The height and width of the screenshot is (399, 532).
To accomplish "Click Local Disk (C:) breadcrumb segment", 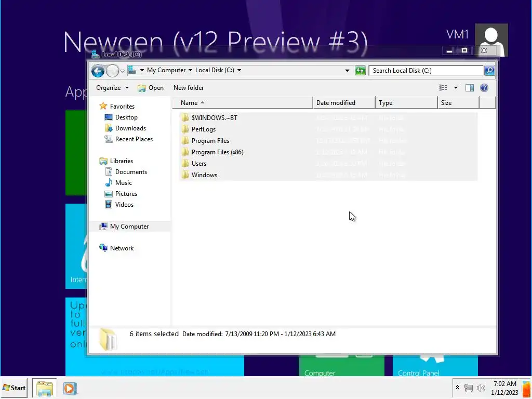I will [215, 70].
